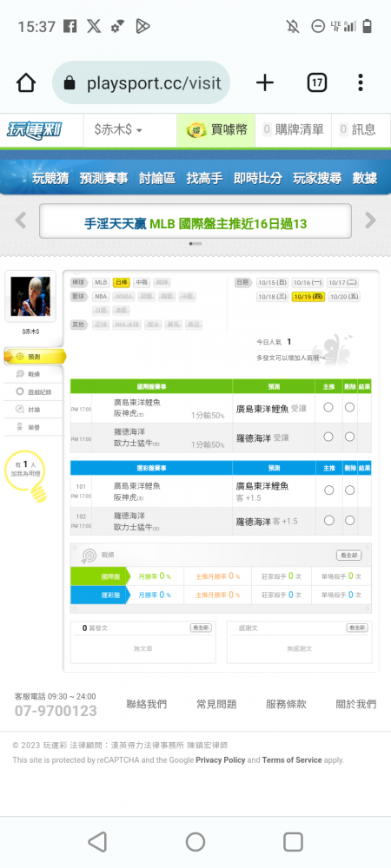
Task: Open 討論 in left sidebar
Action: point(33,410)
